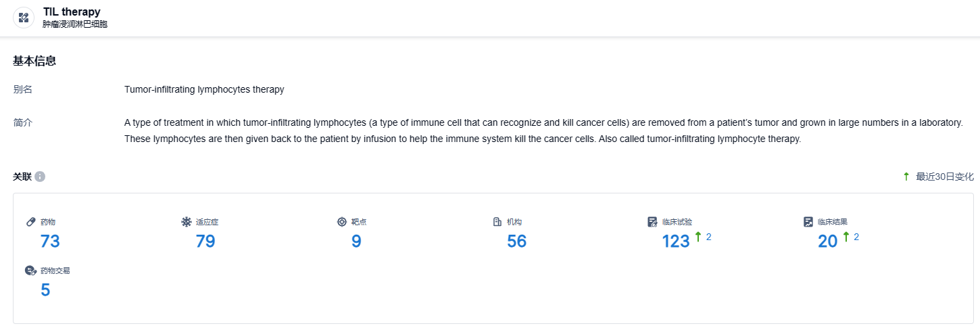This screenshot has height=326, width=980.
Task: Click the green up arrow beside 20
Action: pos(846,237)
